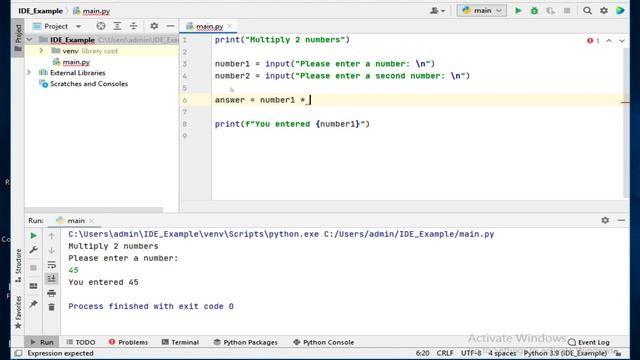Image resolution: width=640 pixels, height=360 pixels.
Task: Click the restore layout icon in Run panel
Action: [33, 286]
